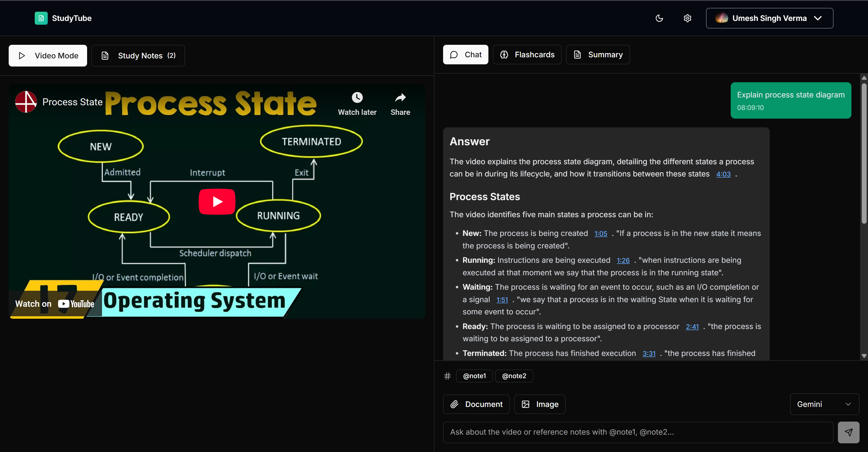868x452 pixels.
Task: Switch to Video Mode tab
Action: click(48, 56)
